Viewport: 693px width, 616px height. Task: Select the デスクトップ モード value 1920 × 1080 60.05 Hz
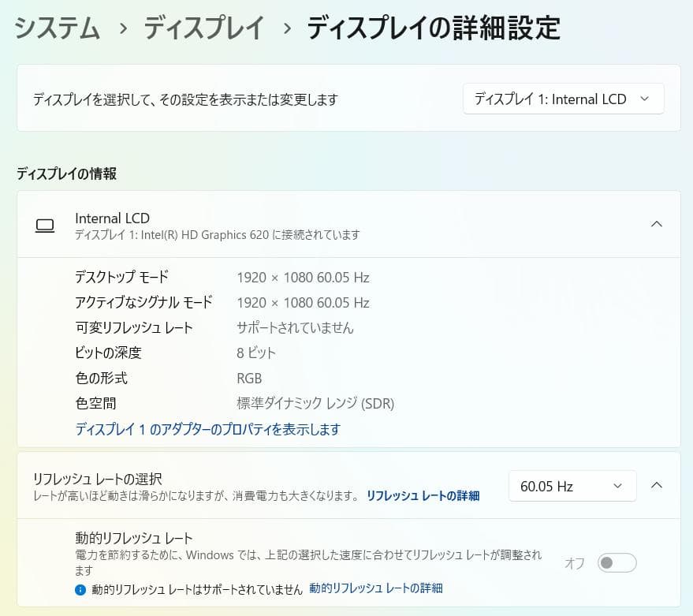(303, 278)
